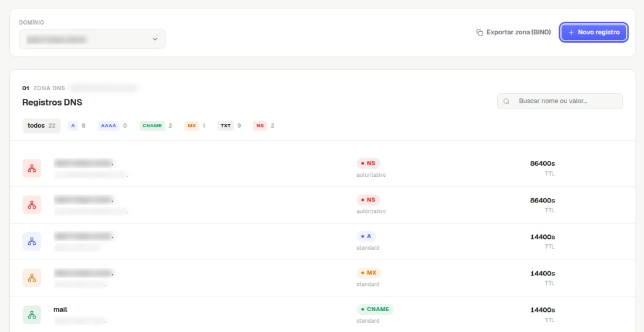Click the ZONA DNS label
The height and width of the screenshot is (332, 644).
(49, 88)
